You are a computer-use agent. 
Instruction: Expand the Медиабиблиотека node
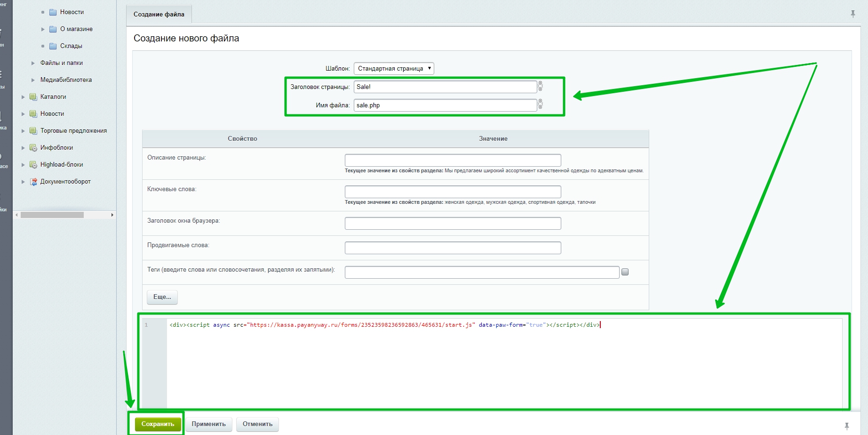tap(33, 80)
